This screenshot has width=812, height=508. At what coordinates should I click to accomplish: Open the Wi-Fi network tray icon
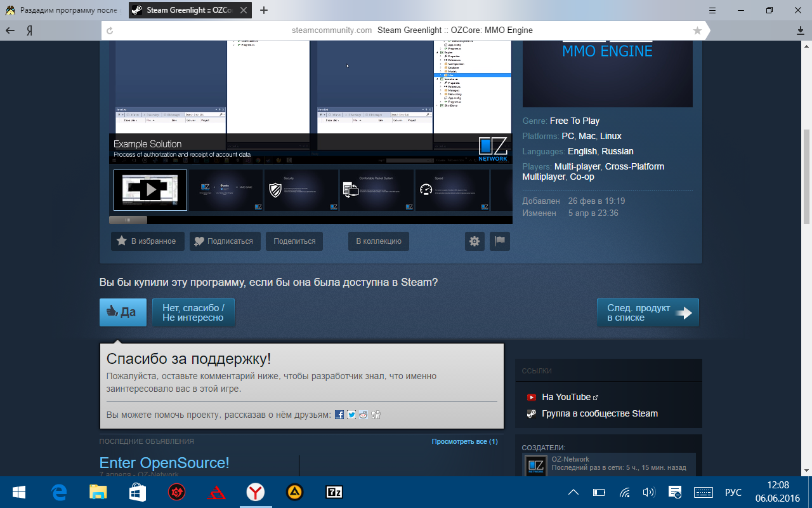pos(625,492)
